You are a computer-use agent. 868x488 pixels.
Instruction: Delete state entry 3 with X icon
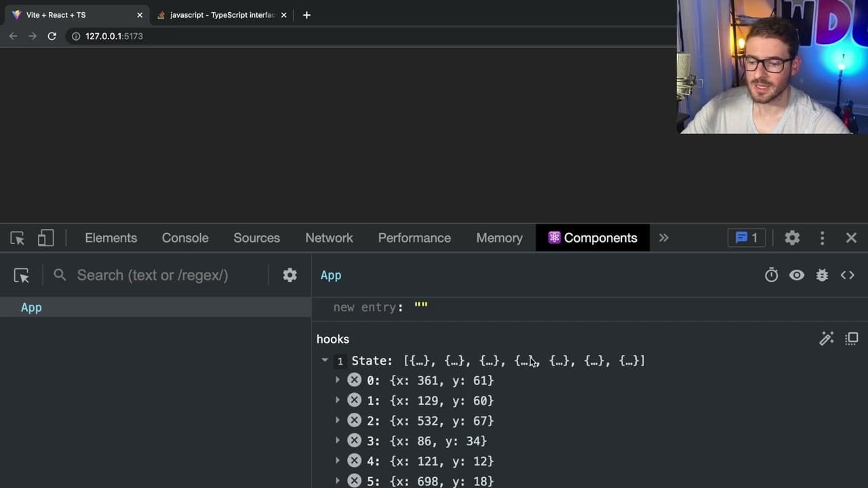(x=354, y=441)
